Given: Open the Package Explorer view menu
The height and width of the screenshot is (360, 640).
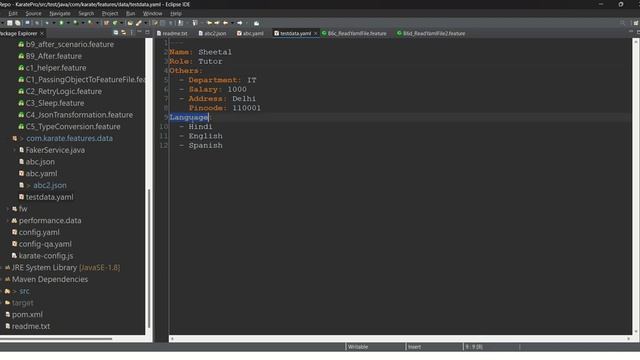Looking at the screenshot, I should point(131,33).
